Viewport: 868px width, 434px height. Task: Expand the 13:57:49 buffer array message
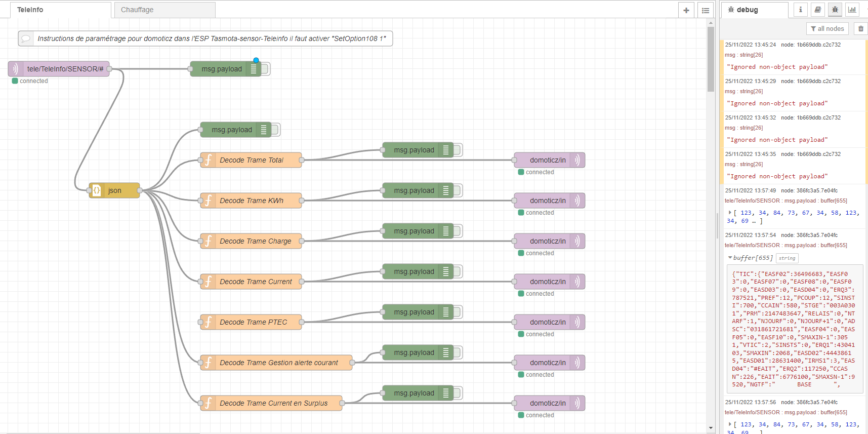click(730, 213)
